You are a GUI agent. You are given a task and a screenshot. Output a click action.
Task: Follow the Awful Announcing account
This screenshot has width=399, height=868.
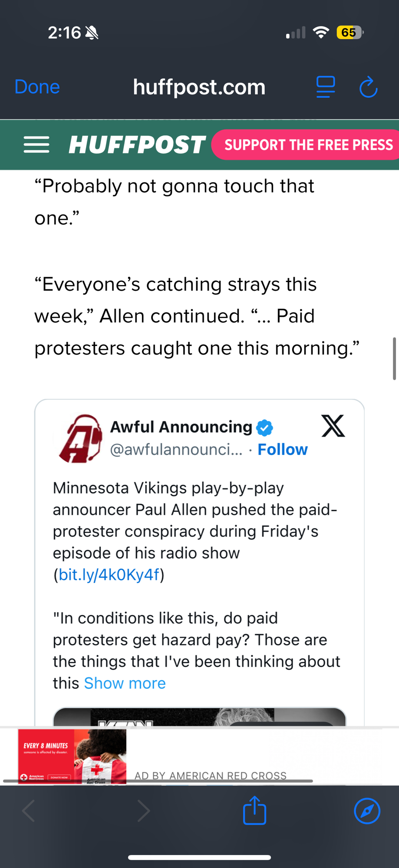[x=282, y=450]
